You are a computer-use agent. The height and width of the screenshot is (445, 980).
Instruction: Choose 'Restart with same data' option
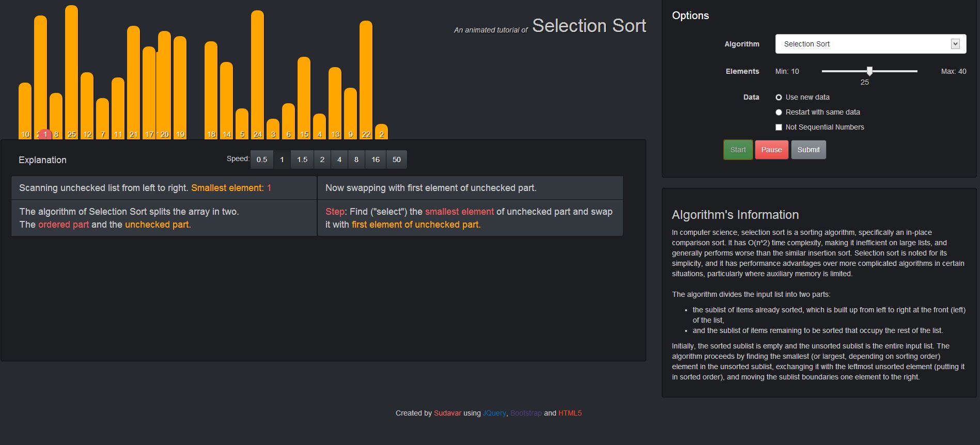779,112
